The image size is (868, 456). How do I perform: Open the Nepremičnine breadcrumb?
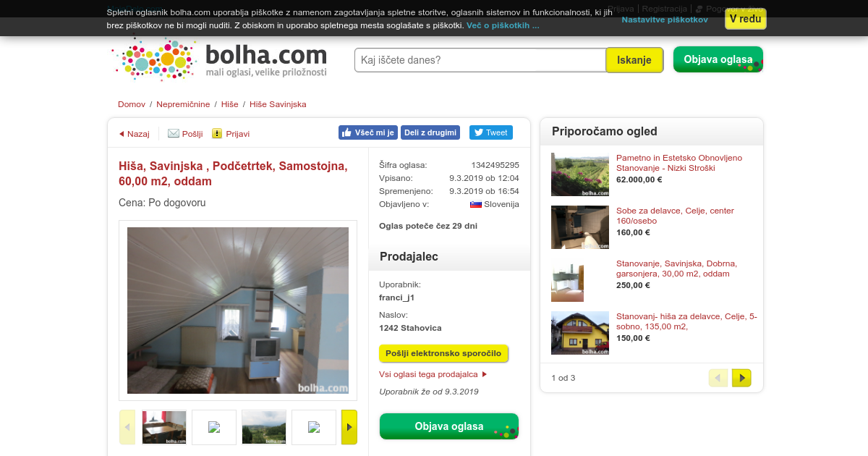[184, 104]
